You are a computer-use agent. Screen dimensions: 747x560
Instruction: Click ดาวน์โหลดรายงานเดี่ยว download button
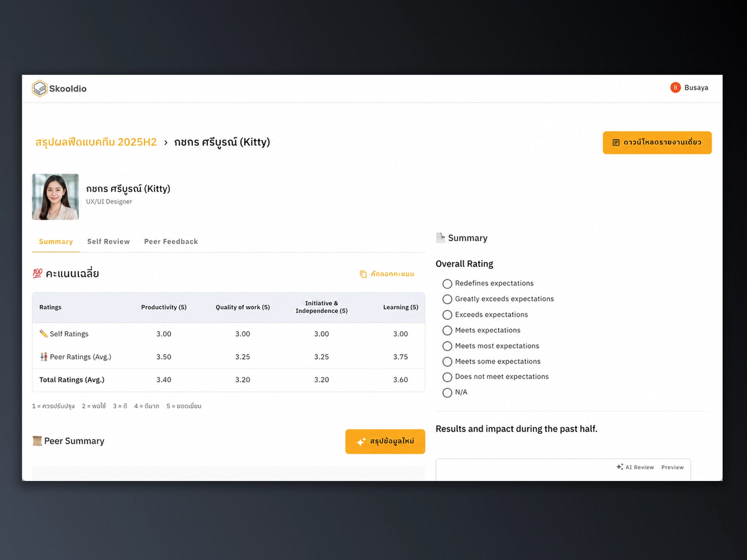[657, 142]
